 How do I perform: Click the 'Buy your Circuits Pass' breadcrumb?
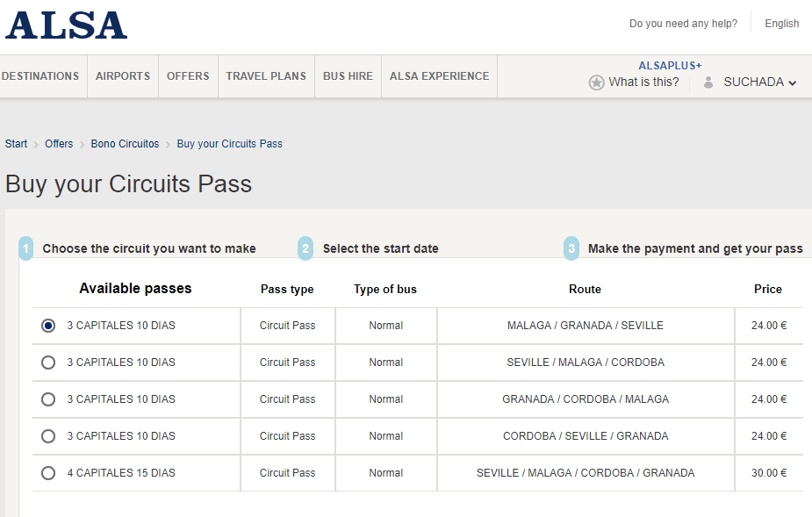pyautogui.click(x=229, y=143)
